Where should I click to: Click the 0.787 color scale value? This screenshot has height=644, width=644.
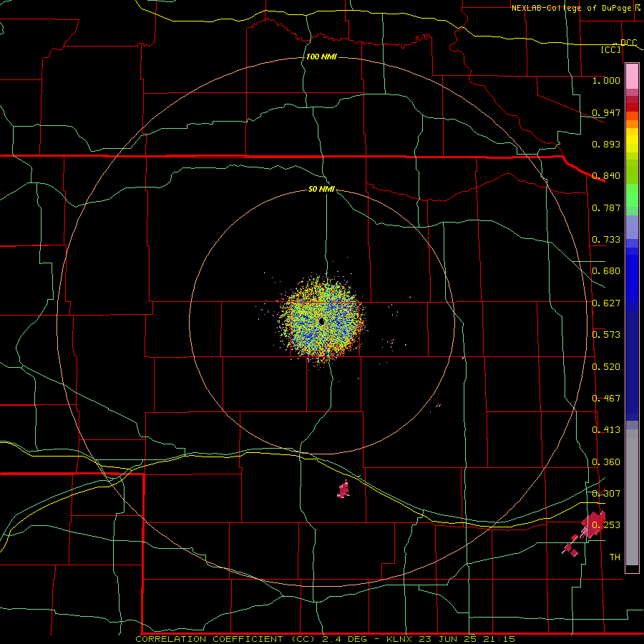click(606, 208)
